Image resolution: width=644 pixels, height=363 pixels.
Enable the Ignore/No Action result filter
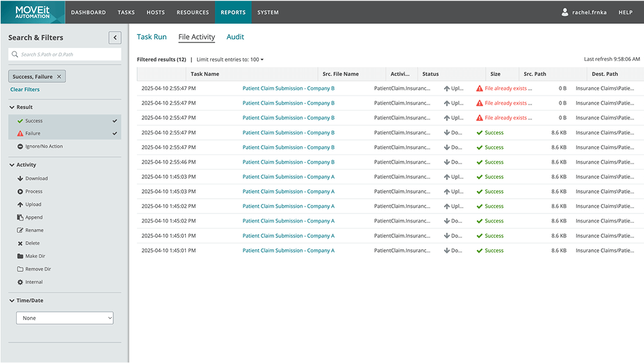[44, 146]
